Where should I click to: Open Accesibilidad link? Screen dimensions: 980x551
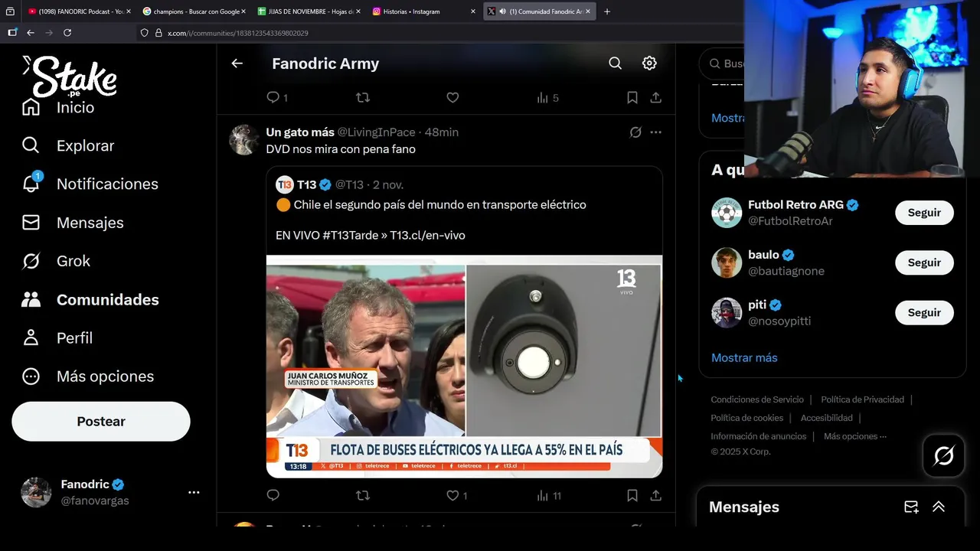click(826, 418)
